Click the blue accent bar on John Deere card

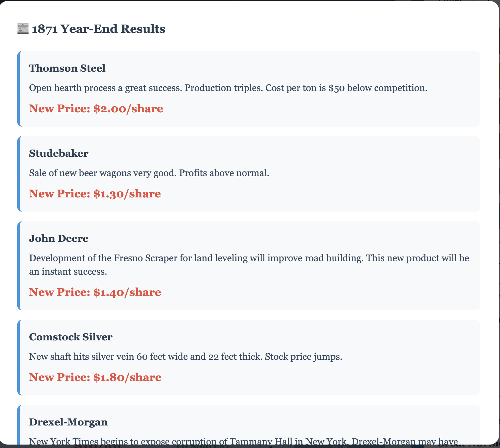(x=18, y=266)
